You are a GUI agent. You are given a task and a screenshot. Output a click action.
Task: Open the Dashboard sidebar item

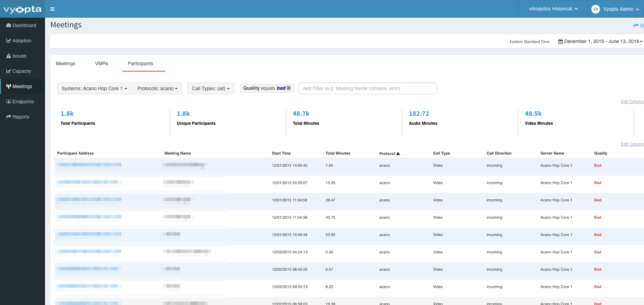[x=23, y=25]
